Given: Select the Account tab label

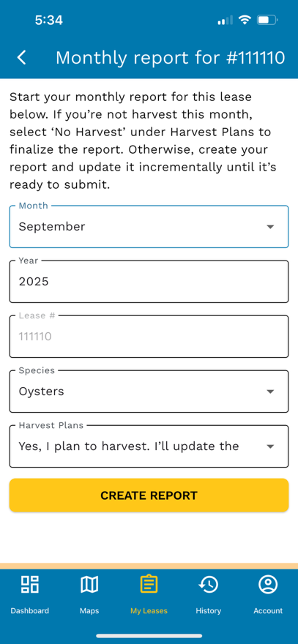Looking at the screenshot, I should pos(268,611).
